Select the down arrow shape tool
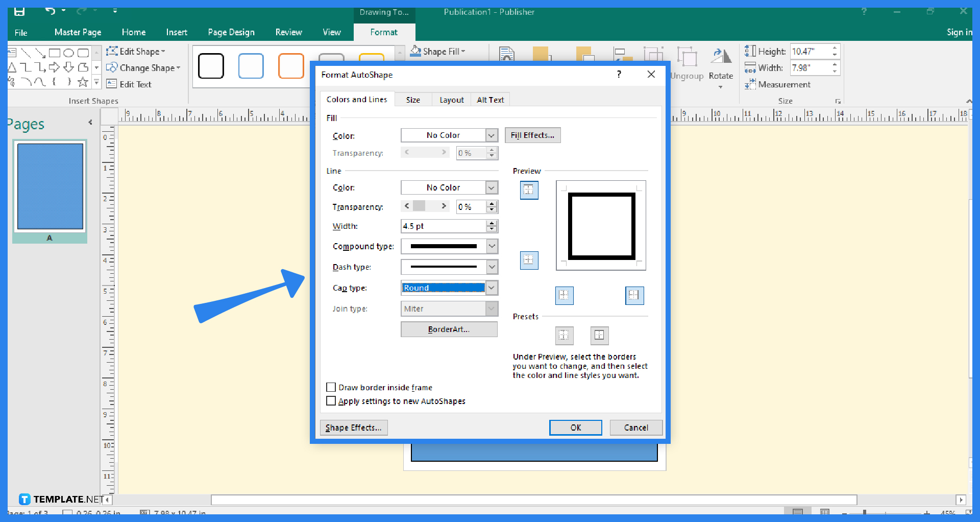The height and width of the screenshot is (522, 980). pos(69,67)
